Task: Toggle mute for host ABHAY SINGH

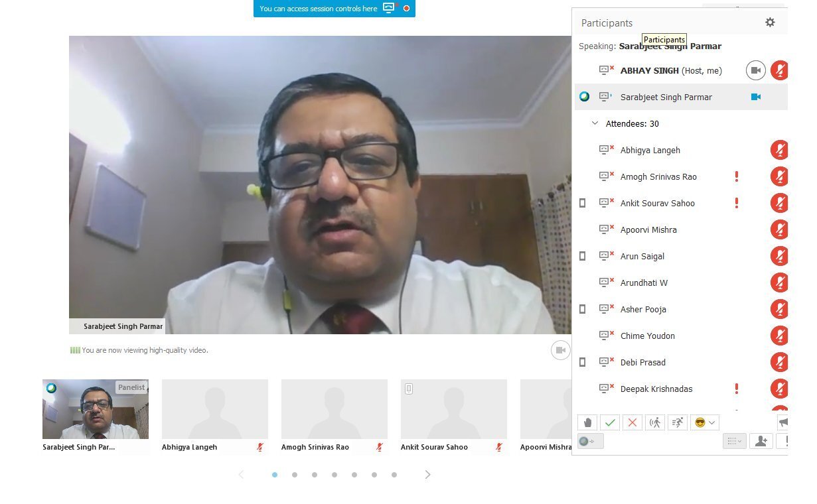Action: (780, 70)
